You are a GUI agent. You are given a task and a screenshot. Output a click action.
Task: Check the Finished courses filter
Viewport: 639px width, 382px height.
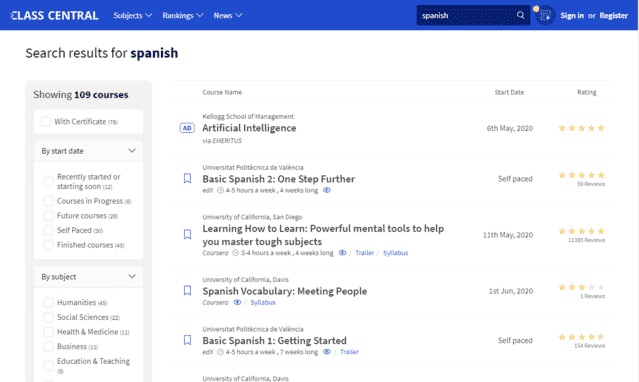48,245
